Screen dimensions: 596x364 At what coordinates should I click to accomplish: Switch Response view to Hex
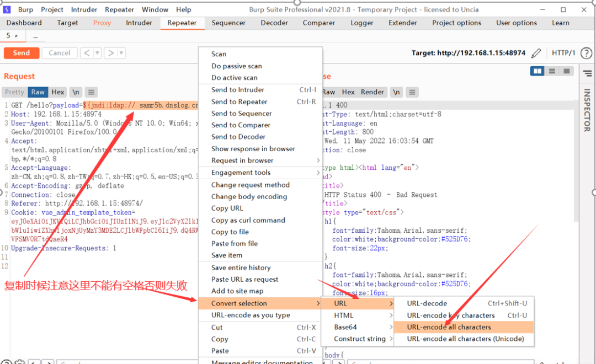[348, 92]
